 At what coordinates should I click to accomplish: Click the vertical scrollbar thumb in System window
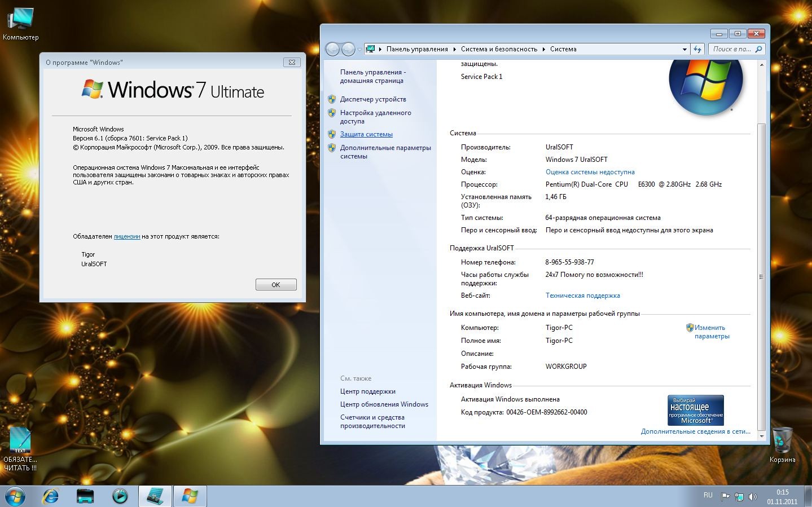761,276
